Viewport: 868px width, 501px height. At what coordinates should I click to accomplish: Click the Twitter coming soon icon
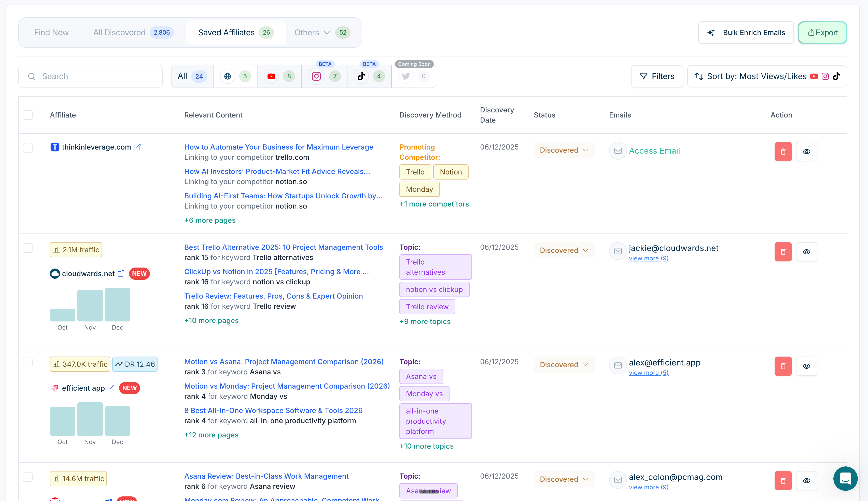click(x=405, y=76)
